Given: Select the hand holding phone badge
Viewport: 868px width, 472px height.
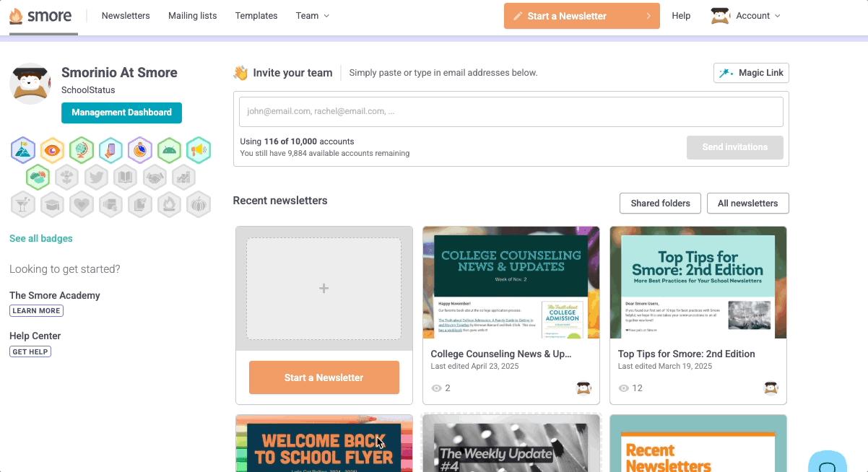Looking at the screenshot, I should 110,150.
